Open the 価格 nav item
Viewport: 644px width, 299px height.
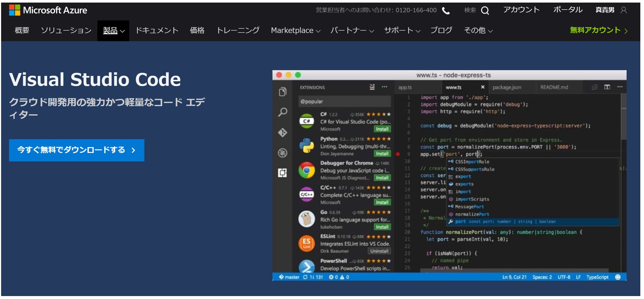point(197,31)
